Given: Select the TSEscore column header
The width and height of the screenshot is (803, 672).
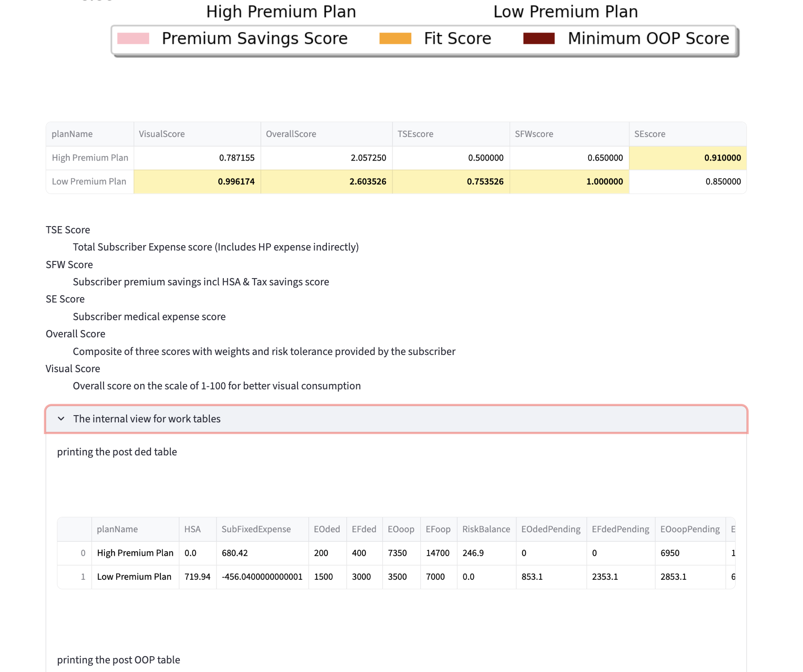Looking at the screenshot, I should [x=415, y=134].
